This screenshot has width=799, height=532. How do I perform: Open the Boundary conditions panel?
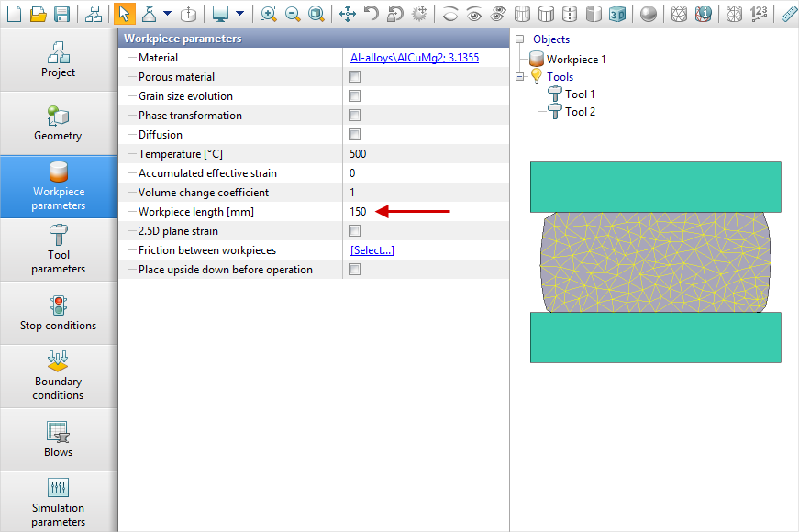pyautogui.click(x=58, y=375)
